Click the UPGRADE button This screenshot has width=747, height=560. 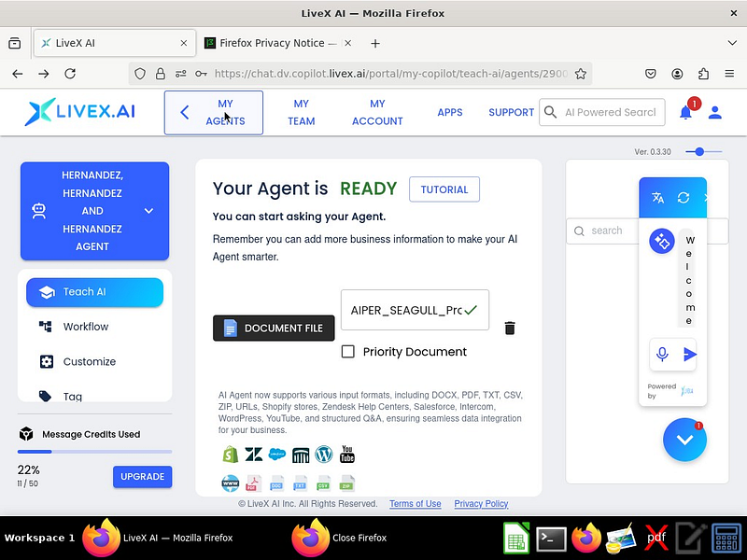(x=143, y=477)
